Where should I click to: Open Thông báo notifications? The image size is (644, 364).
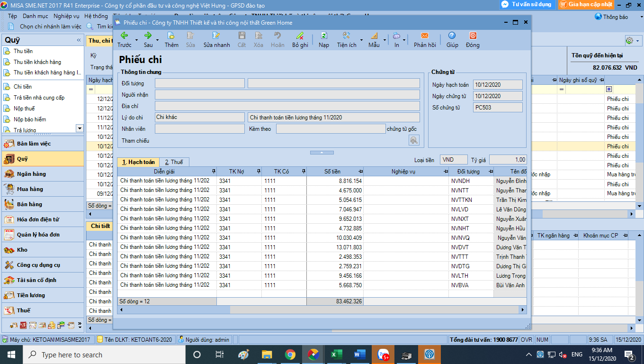click(611, 17)
